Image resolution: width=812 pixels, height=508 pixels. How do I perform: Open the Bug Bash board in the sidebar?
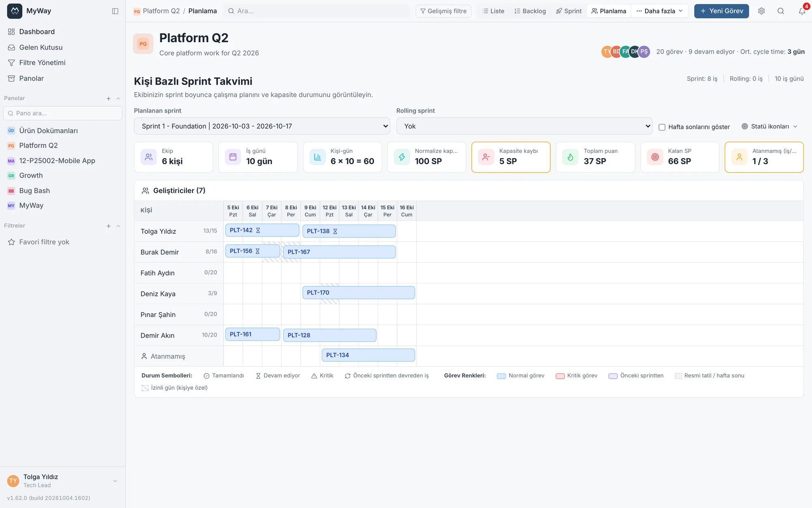tap(63, 191)
